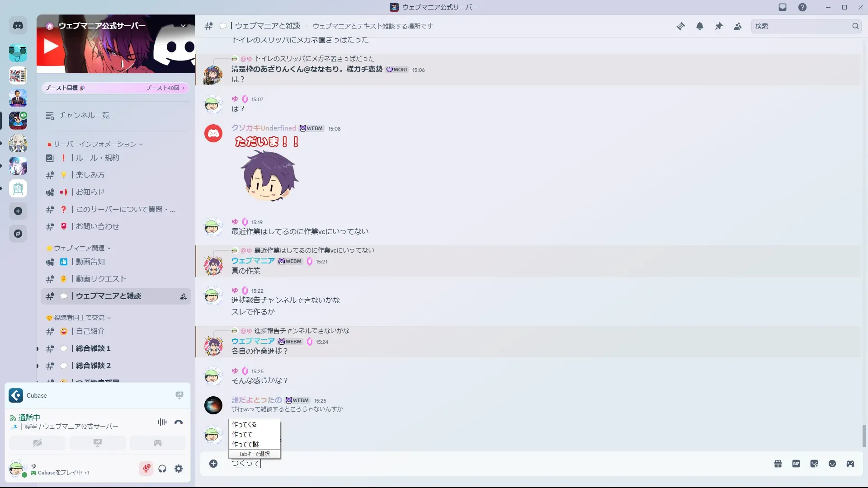This screenshot has height=488, width=868.
Task: Toggle headphone deafen
Action: pyautogui.click(x=162, y=469)
